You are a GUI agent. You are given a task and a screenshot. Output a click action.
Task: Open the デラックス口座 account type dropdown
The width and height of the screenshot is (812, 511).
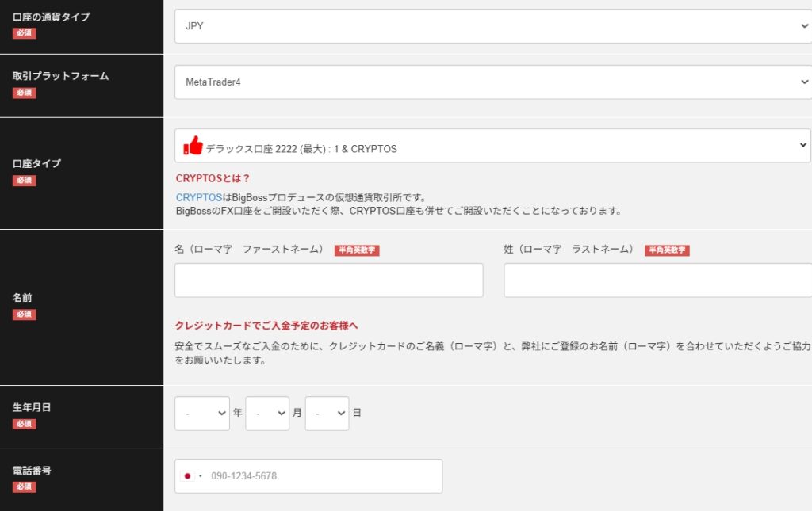point(492,146)
